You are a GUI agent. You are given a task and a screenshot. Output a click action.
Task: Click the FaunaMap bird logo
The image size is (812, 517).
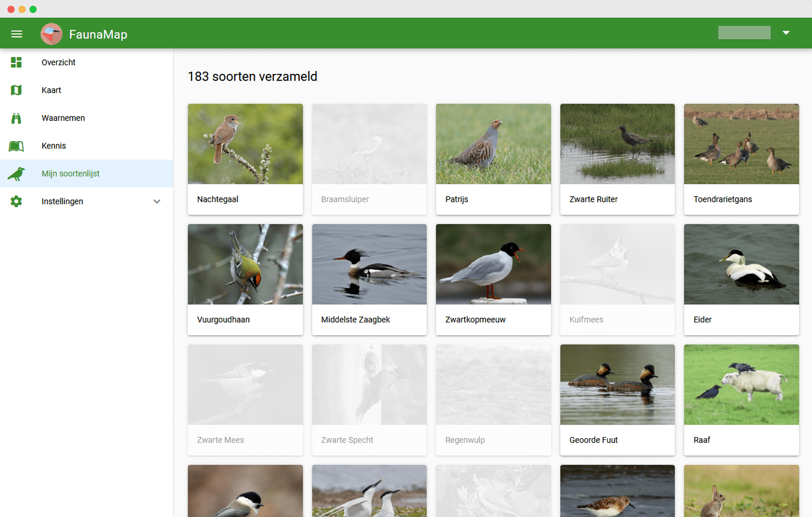click(x=51, y=34)
